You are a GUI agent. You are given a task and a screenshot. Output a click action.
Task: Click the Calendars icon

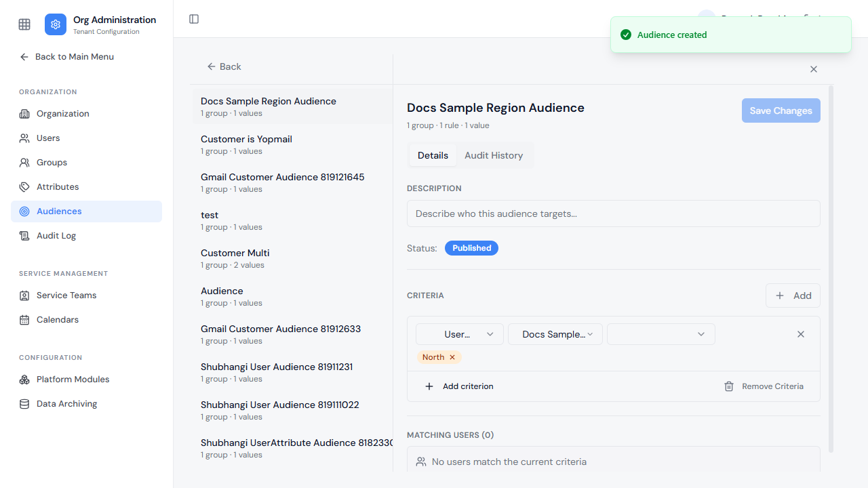click(24, 320)
